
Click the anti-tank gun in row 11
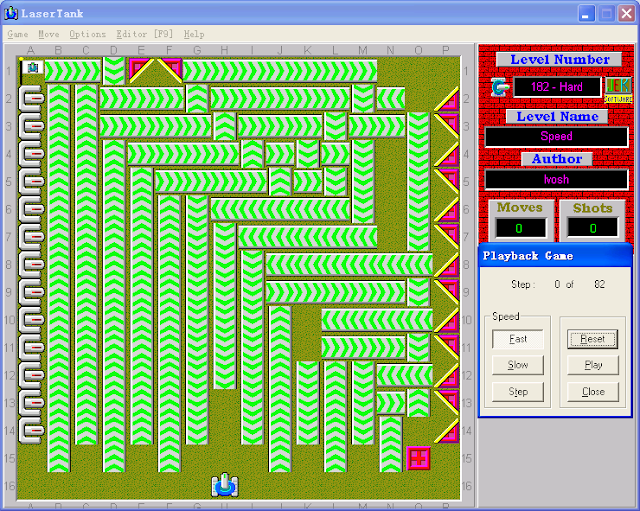pyautogui.click(x=31, y=348)
